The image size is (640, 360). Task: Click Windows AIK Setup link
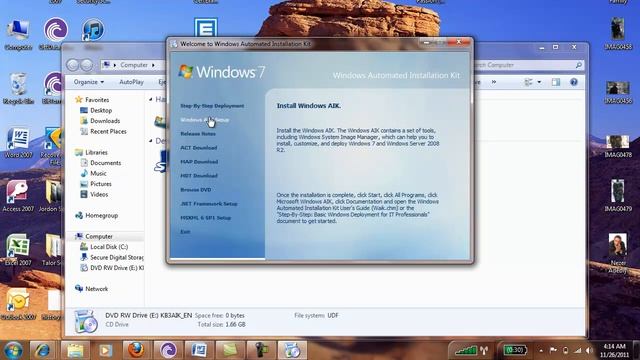pos(204,120)
